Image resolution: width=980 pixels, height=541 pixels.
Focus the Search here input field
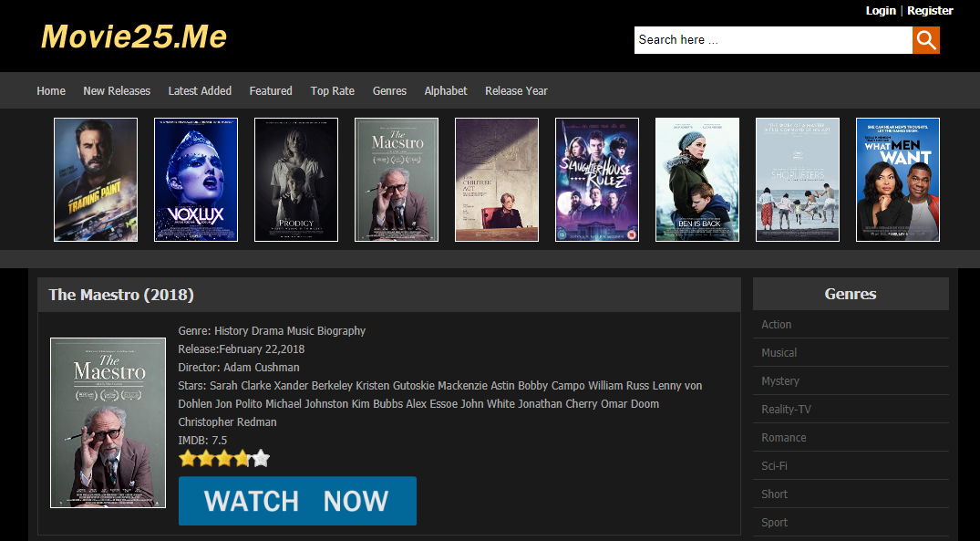pos(773,40)
